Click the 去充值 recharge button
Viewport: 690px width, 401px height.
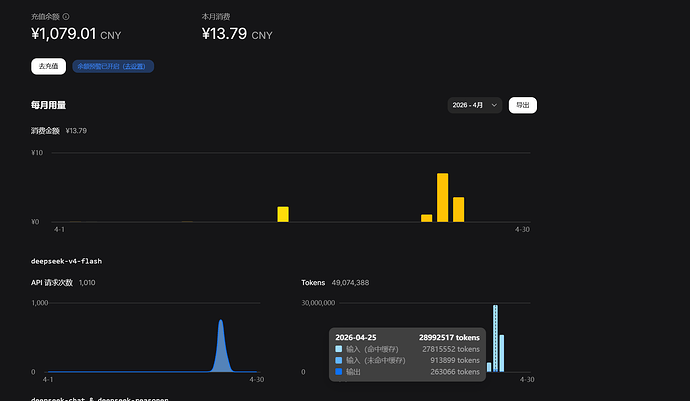click(48, 66)
